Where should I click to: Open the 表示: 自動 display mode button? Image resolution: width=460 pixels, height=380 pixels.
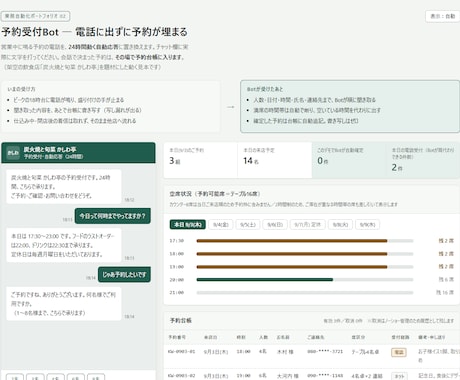(443, 16)
